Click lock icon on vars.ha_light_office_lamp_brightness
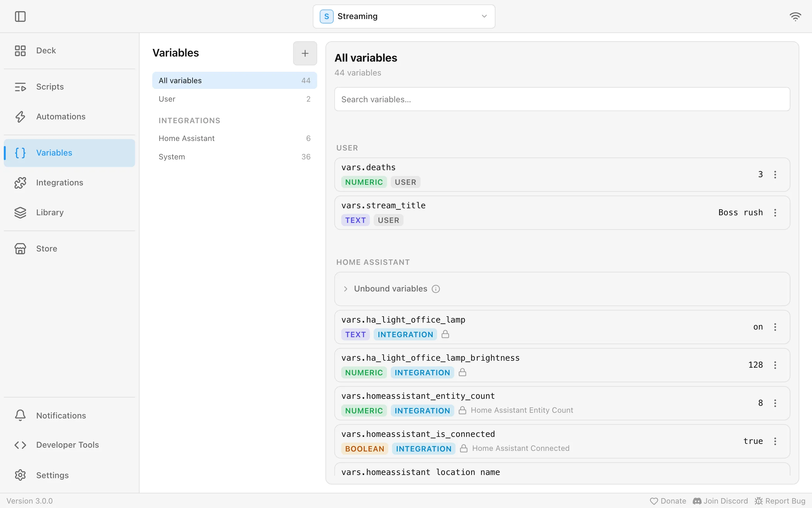This screenshot has width=812, height=508. 462,372
